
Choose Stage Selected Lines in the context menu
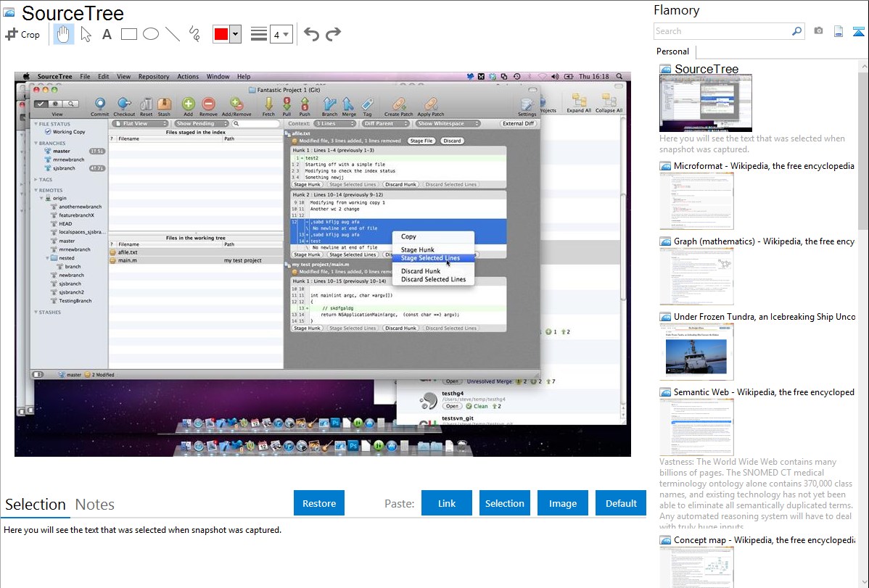(x=430, y=258)
